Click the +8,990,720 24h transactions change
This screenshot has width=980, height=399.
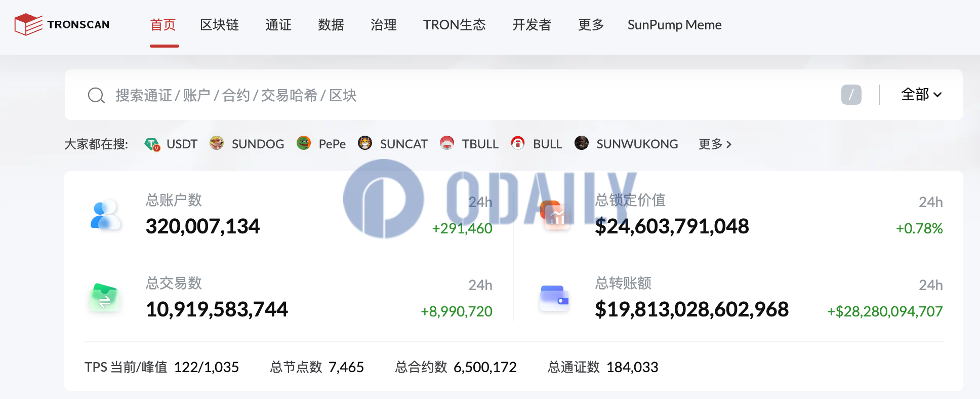[457, 311]
